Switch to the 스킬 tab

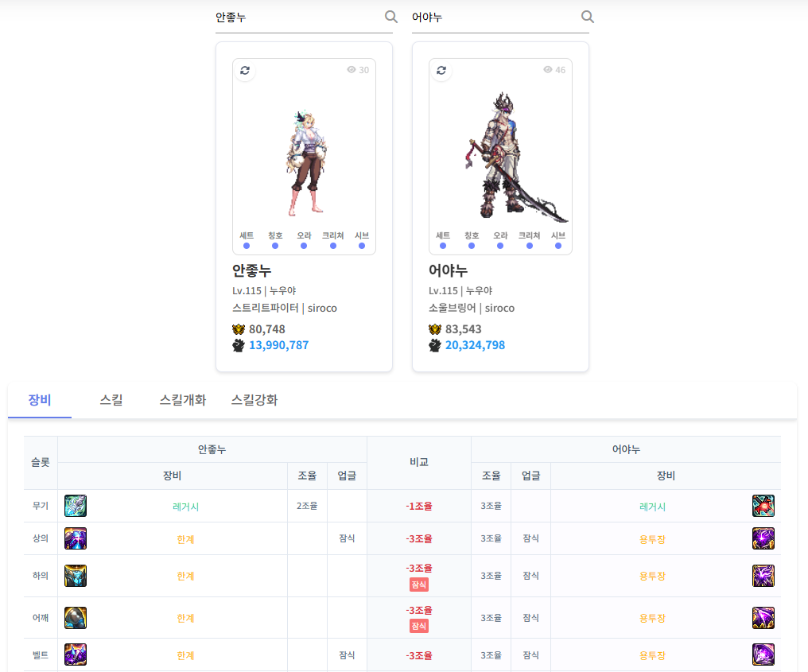(x=111, y=400)
